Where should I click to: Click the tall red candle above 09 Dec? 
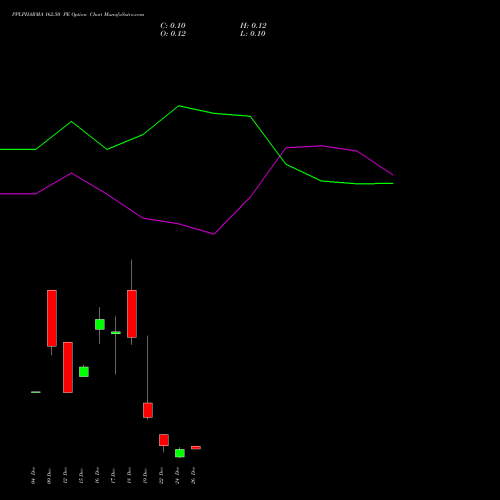pos(52,318)
